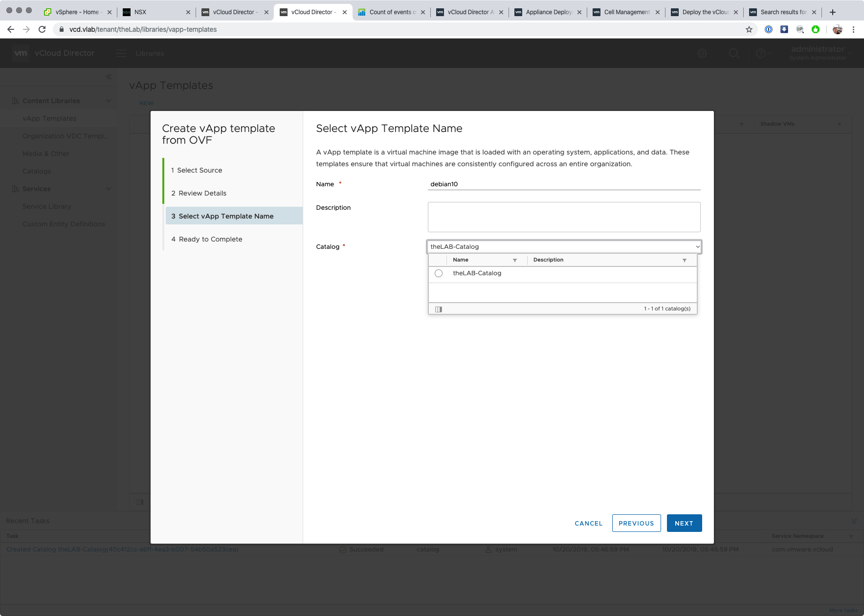Open step 3 Select vApp Template Name
This screenshot has width=864, height=616.
(234, 216)
